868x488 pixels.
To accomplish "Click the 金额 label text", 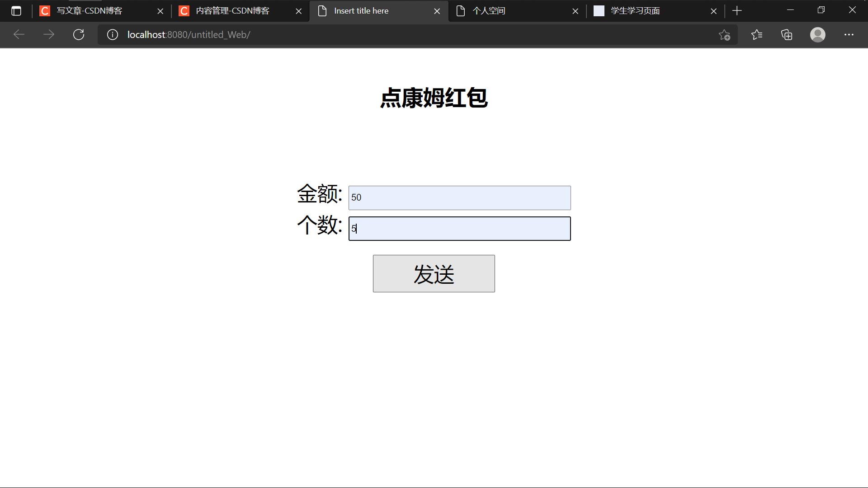I will pyautogui.click(x=319, y=194).
